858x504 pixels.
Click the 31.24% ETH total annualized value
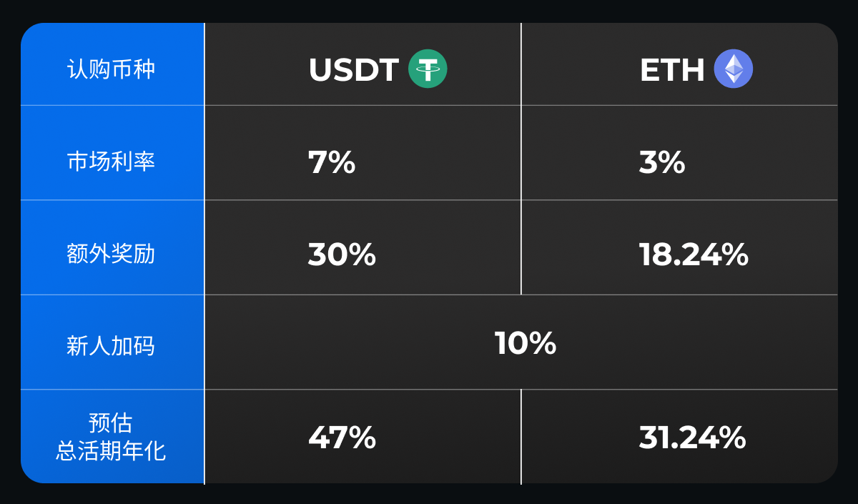click(x=692, y=437)
